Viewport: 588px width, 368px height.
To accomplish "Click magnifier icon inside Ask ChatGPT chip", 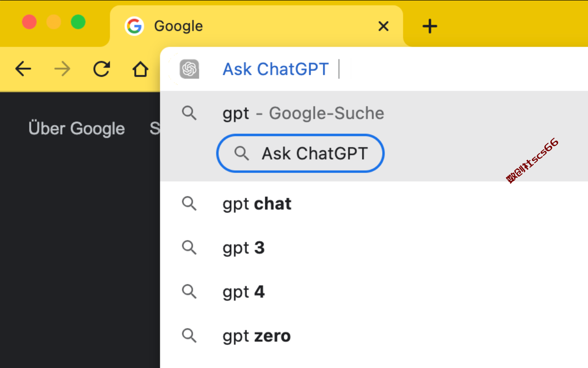I will [x=242, y=153].
